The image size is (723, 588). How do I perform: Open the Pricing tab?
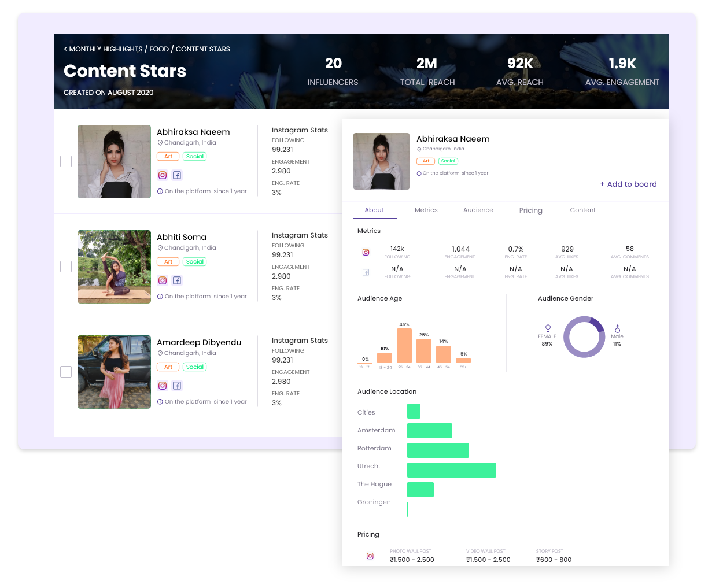coord(531,210)
